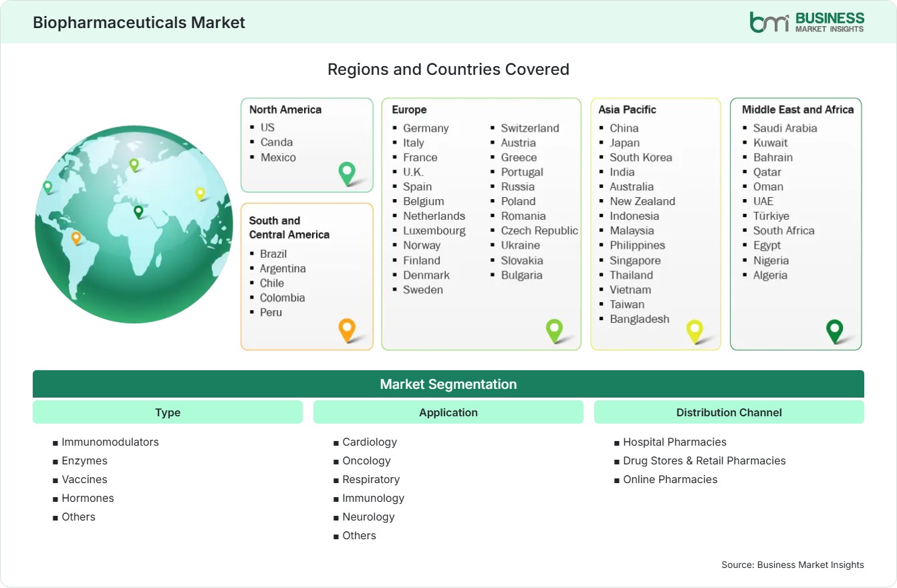897x588 pixels.
Task: Click Cardiology under Application
Action: click(370, 442)
